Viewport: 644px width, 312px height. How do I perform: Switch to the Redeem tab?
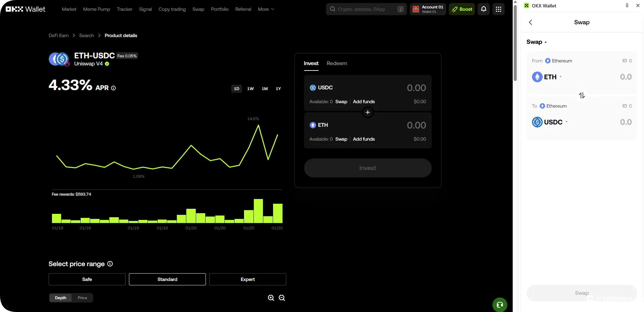[x=337, y=63]
